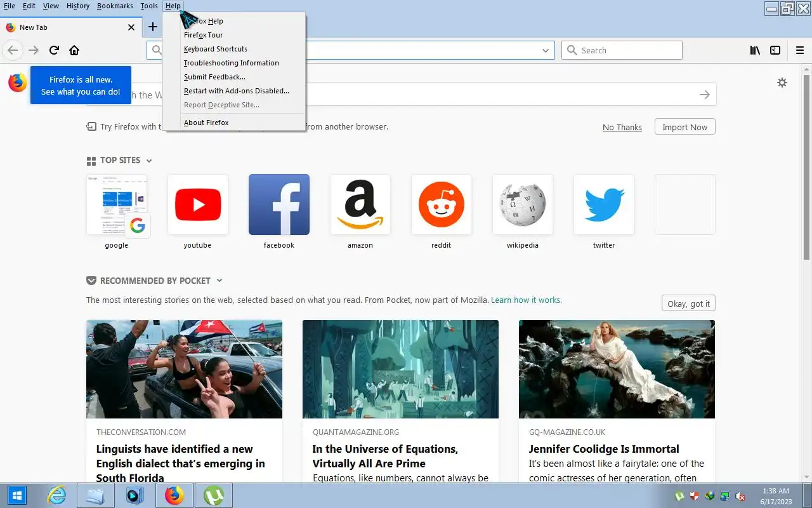Viewport: 812px width, 508px height.
Task: Click the South Florida article photo
Action: (x=184, y=369)
